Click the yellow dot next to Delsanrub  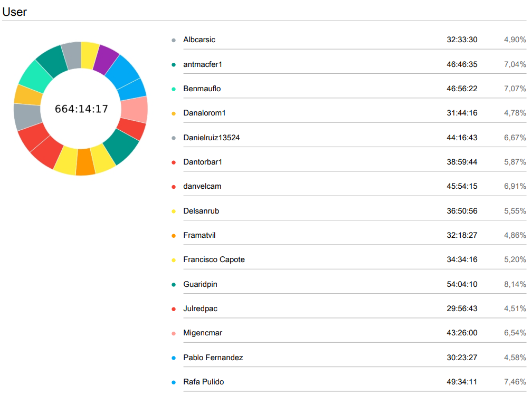coord(174,211)
